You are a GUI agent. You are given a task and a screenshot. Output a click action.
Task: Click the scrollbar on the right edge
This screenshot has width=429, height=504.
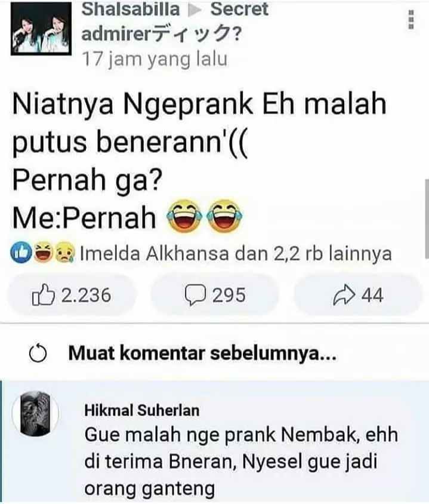(x=427, y=218)
